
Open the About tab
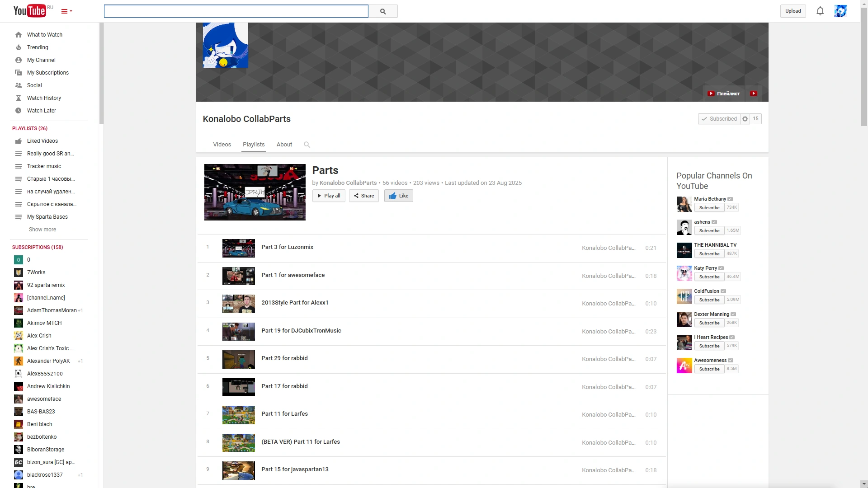(x=284, y=145)
